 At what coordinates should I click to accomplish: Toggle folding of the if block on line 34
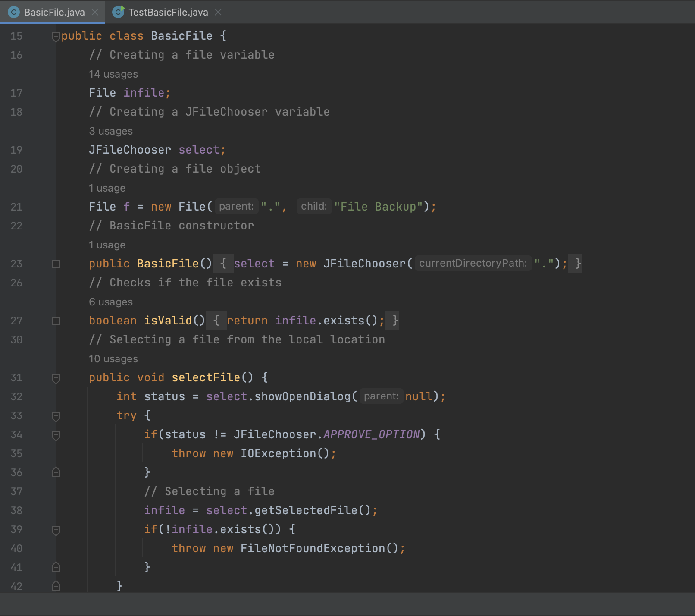pos(56,434)
